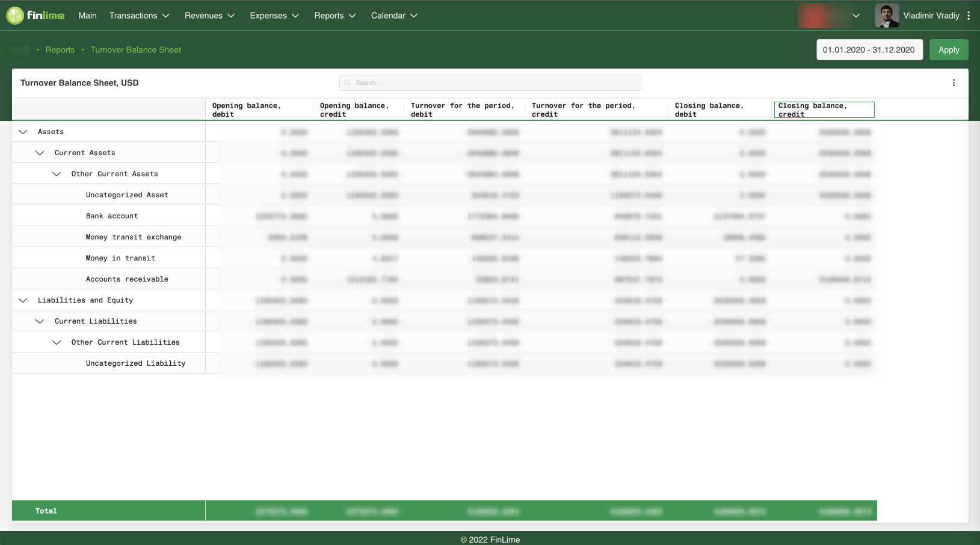
Task: Open the Reports navigation menu
Action: [x=334, y=16]
